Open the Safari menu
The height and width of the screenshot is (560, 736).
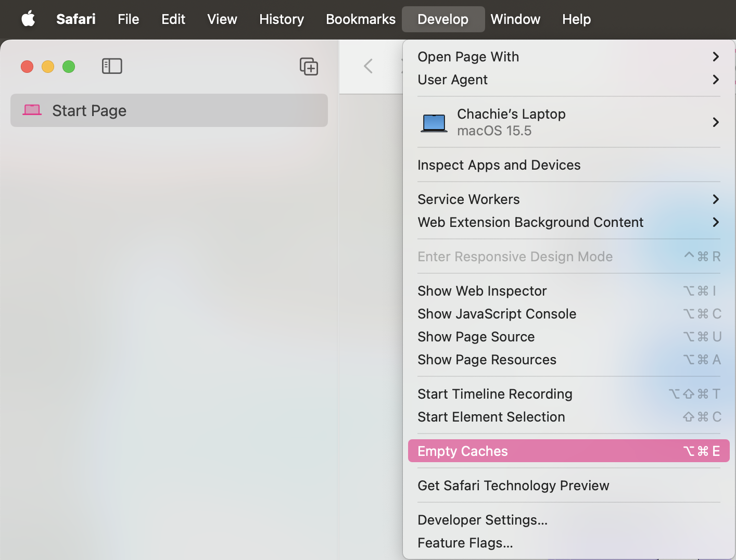tap(76, 19)
